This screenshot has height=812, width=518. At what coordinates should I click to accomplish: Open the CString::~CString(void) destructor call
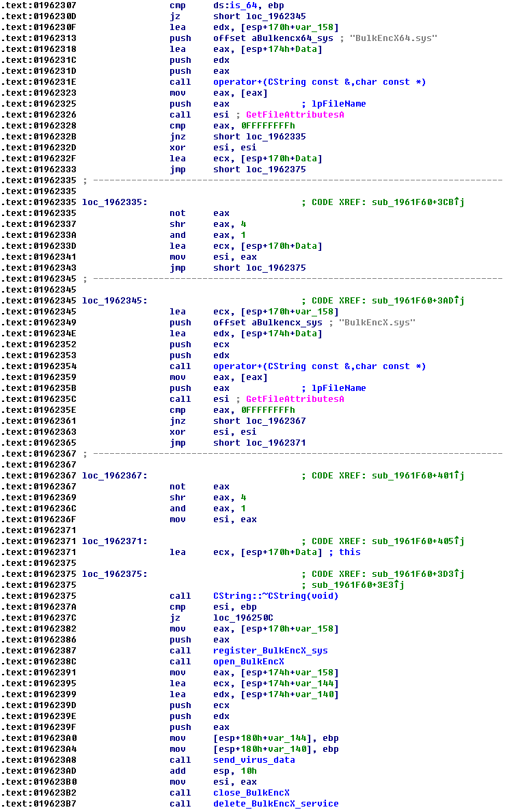coord(275,596)
